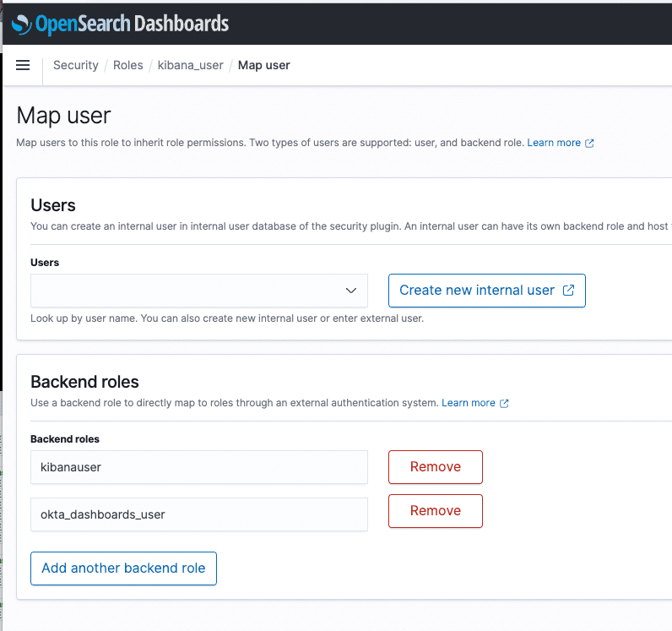672x631 pixels.
Task: Click the OpenSearch Dashboards logo
Action: pos(121,24)
